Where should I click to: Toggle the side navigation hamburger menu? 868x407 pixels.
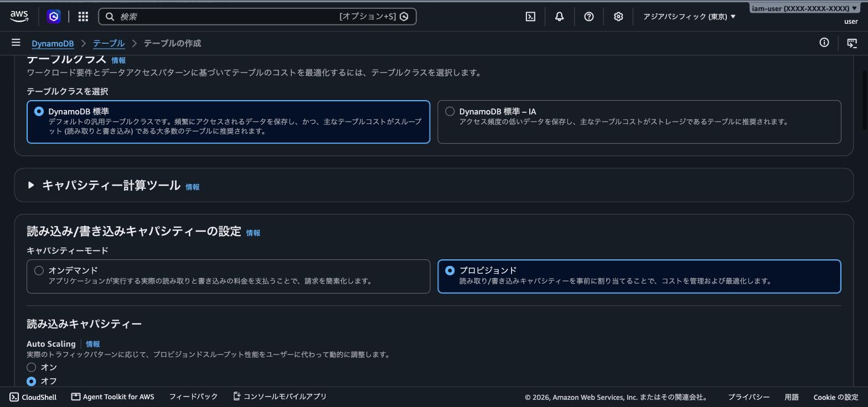click(x=16, y=43)
